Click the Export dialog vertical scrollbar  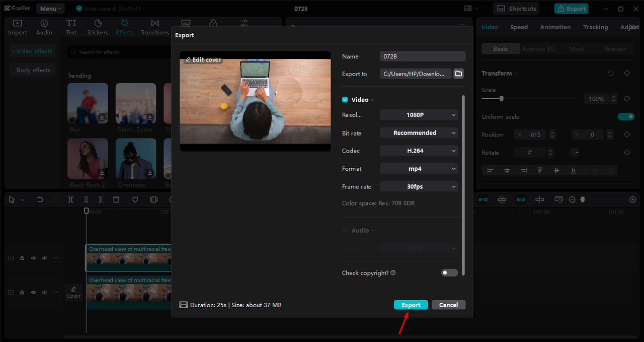(x=463, y=185)
